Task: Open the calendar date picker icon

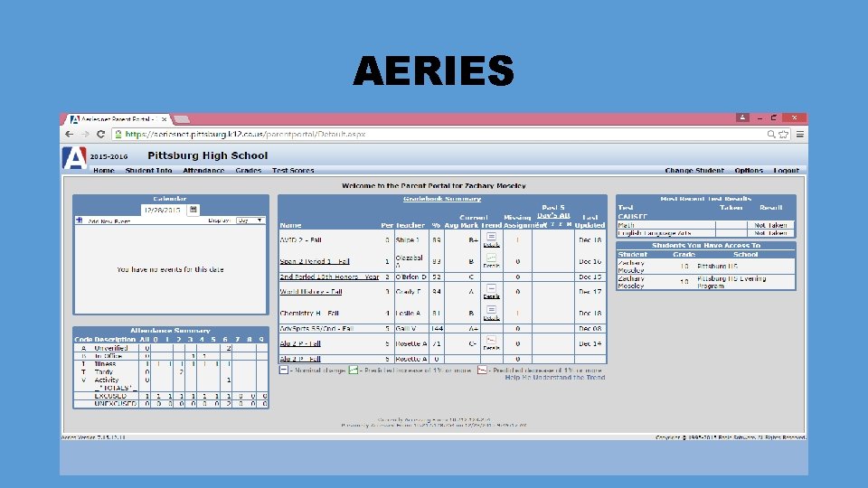Action: (193, 210)
